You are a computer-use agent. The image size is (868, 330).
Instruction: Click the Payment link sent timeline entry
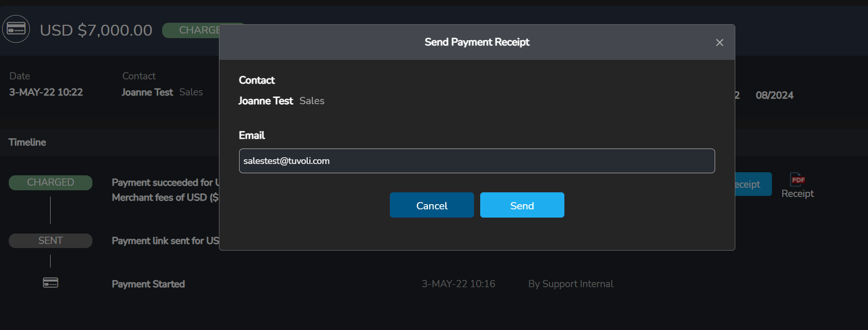click(165, 241)
